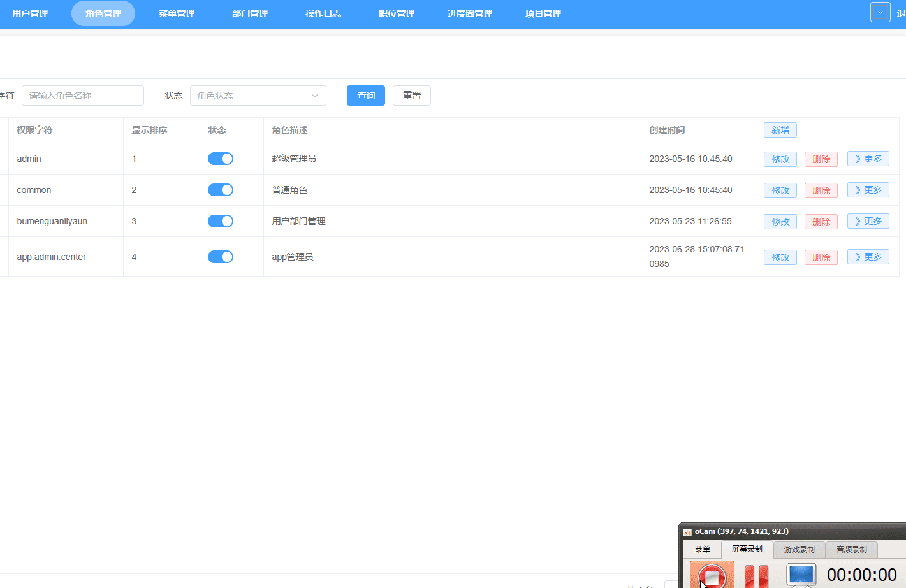Image resolution: width=906 pixels, height=588 pixels.
Task: Switch to the 游戏录制 tab in oCam
Action: click(x=800, y=549)
